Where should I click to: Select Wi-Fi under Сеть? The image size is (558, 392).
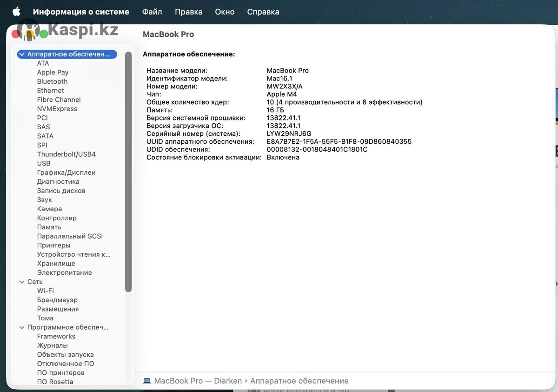tap(45, 291)
